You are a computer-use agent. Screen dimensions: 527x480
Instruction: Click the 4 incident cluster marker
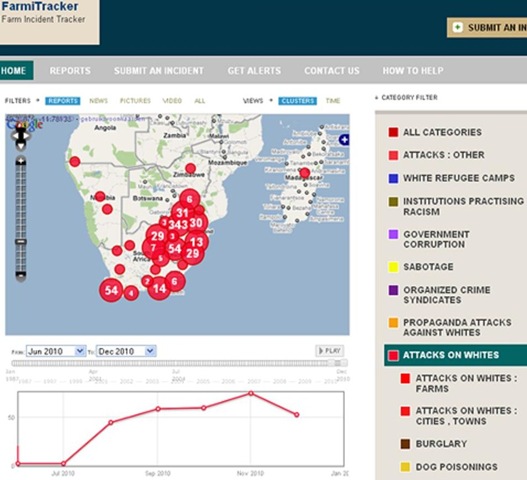click(131, 293)
